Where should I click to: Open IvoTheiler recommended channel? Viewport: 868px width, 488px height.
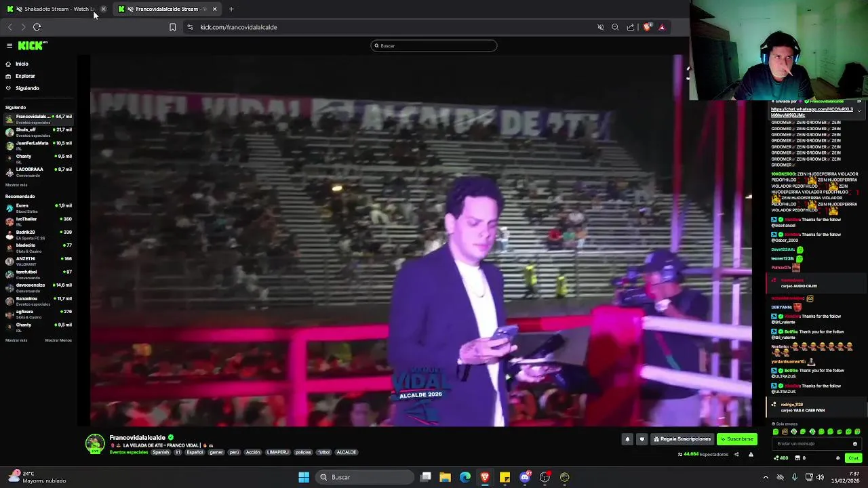[39, 221]
